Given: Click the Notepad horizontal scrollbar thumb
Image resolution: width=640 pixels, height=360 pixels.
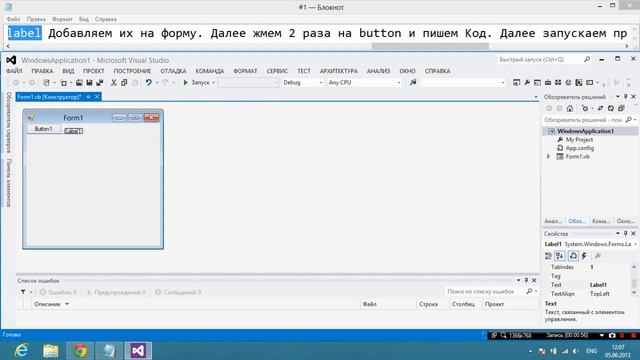Looking at the screenshot, I should (430, 46).
